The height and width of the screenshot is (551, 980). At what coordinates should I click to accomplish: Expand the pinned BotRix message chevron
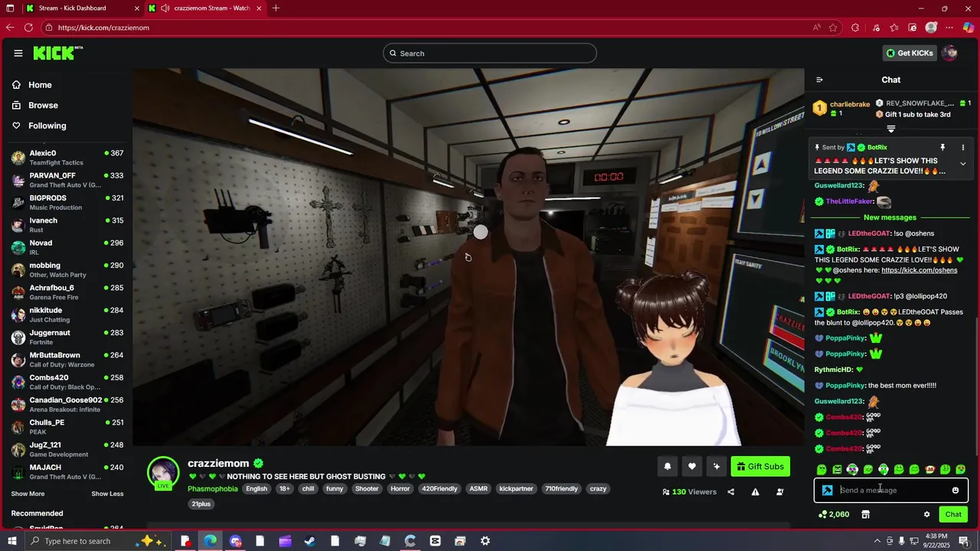[963, 164]
